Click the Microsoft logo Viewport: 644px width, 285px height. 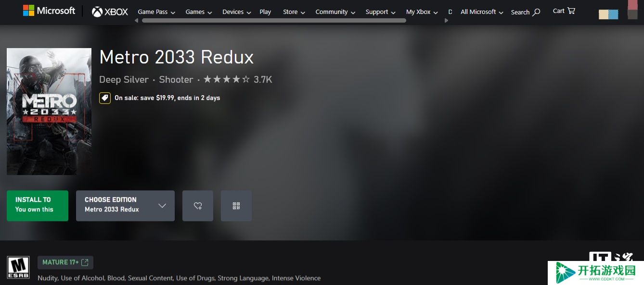(49, 11)
